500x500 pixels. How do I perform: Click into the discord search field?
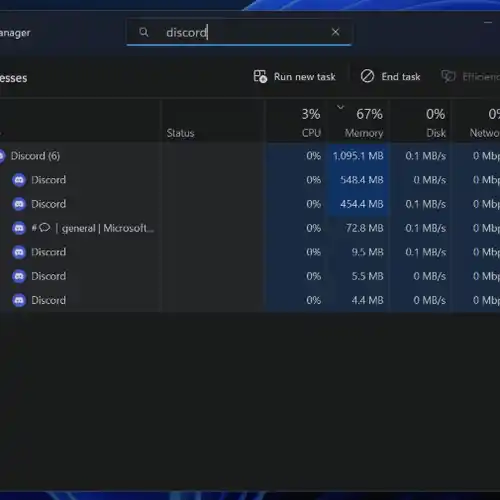pos(239,32)
